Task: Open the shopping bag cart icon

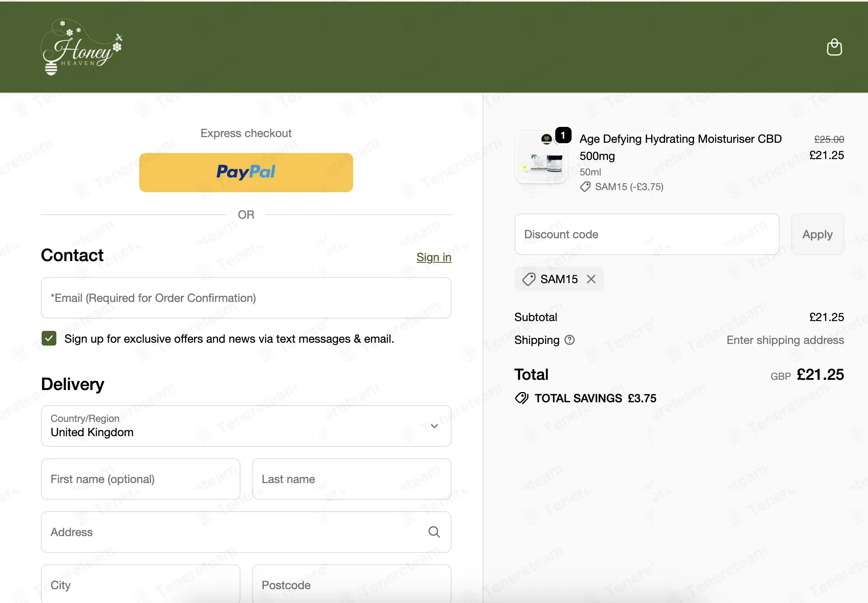Action: pos(834,47)
